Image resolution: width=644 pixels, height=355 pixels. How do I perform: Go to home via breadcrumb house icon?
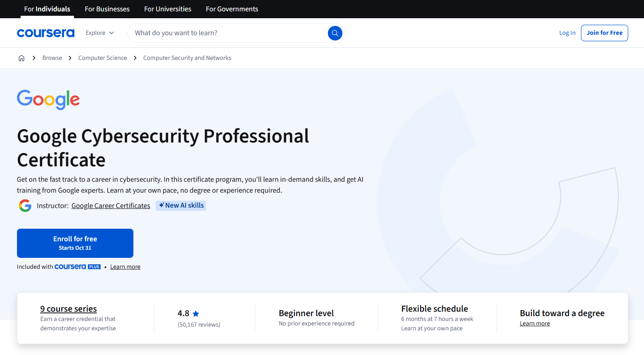pyautogui.click(x=21, y=58)
